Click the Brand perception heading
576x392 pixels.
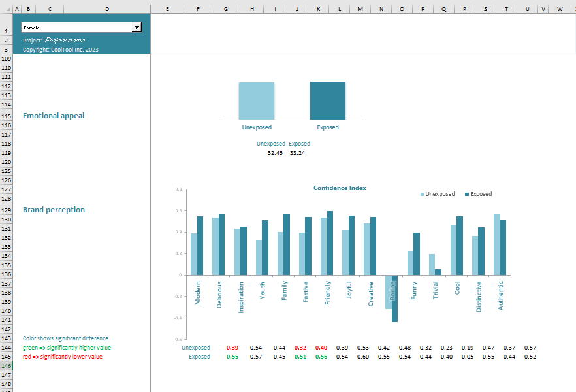coord(54,210)
